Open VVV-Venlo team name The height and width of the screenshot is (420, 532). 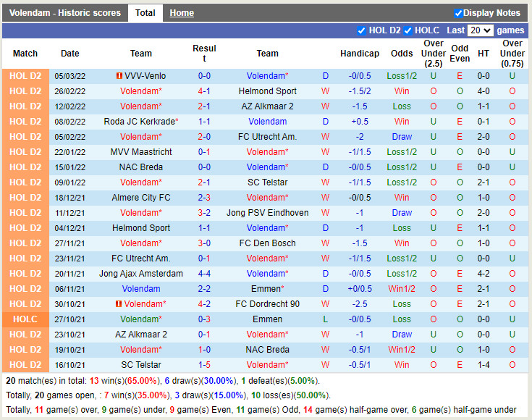point(145,76)
